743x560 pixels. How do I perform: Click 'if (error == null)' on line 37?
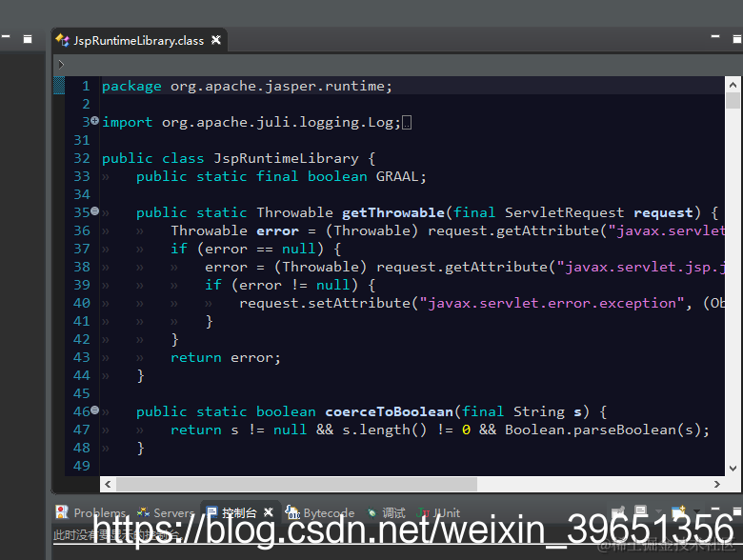[248, 249]
